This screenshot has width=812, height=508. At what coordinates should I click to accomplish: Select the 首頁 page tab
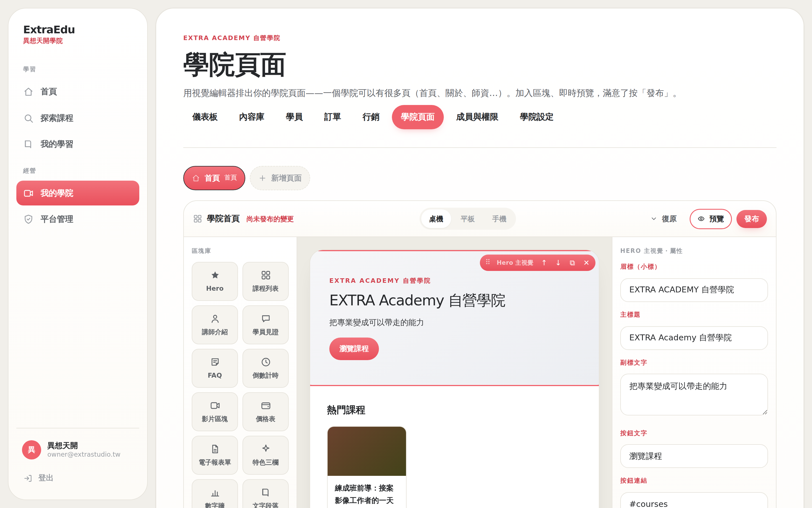tap(214, 178)
